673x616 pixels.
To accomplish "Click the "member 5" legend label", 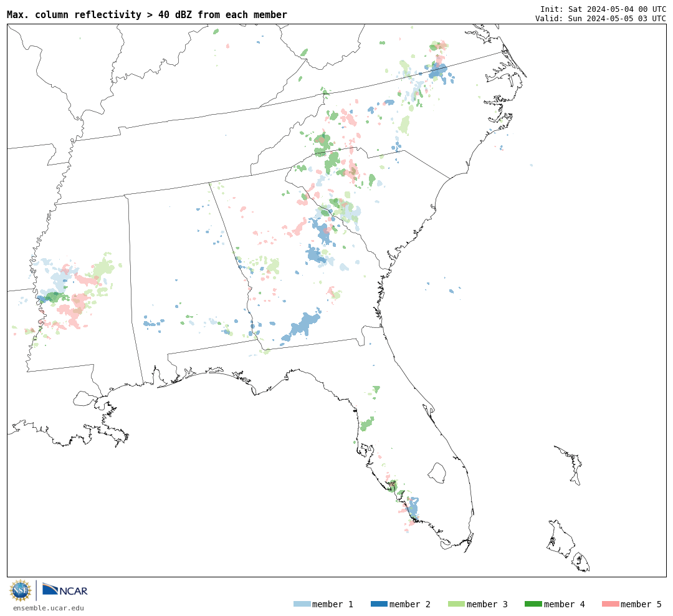I will (641, 604).
